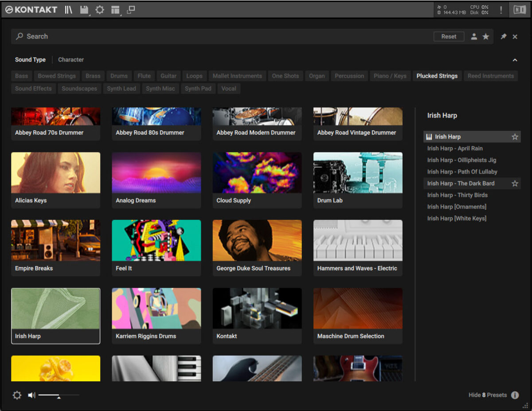
Task: Select the Cloud Supply library card
Action: tap(257, 180)
